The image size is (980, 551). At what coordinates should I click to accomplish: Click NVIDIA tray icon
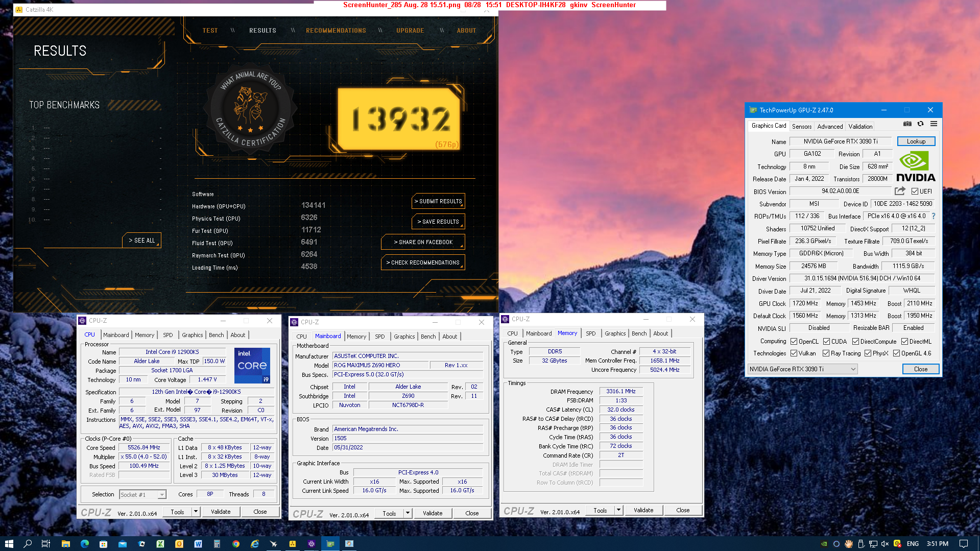[x=824, y=544]
